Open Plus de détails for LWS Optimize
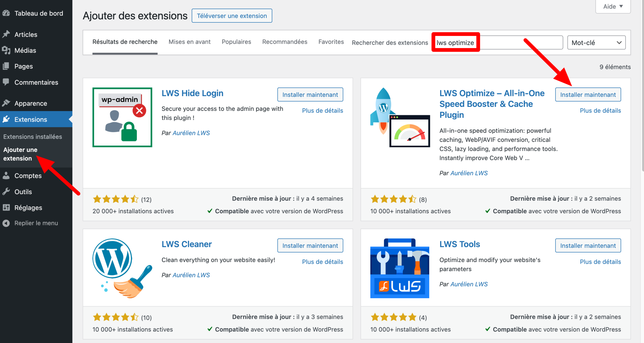 coord(600,110)
